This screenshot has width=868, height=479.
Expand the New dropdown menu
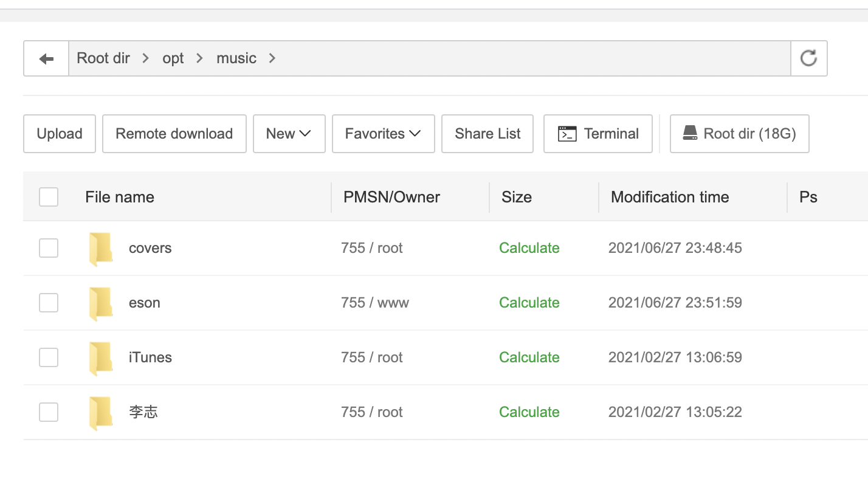289,134
